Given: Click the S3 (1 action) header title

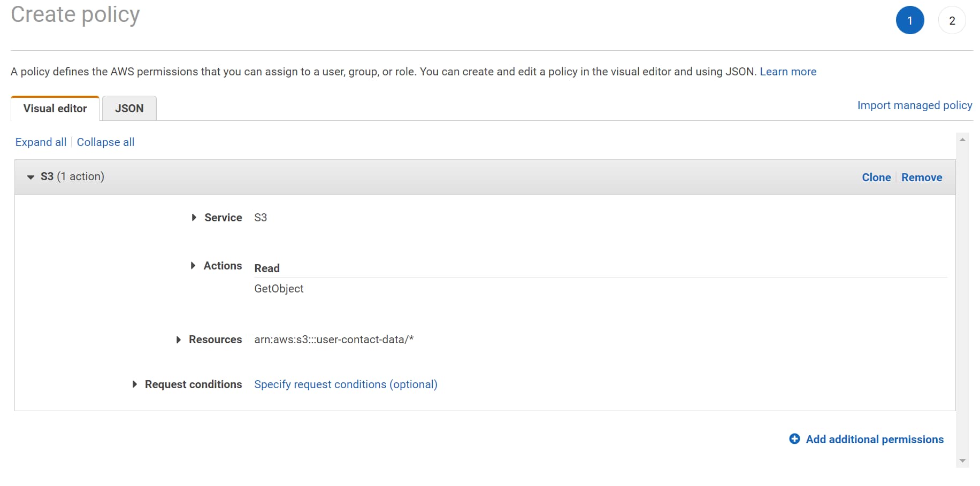Looking at the screenshot, I should click(72, 176).
